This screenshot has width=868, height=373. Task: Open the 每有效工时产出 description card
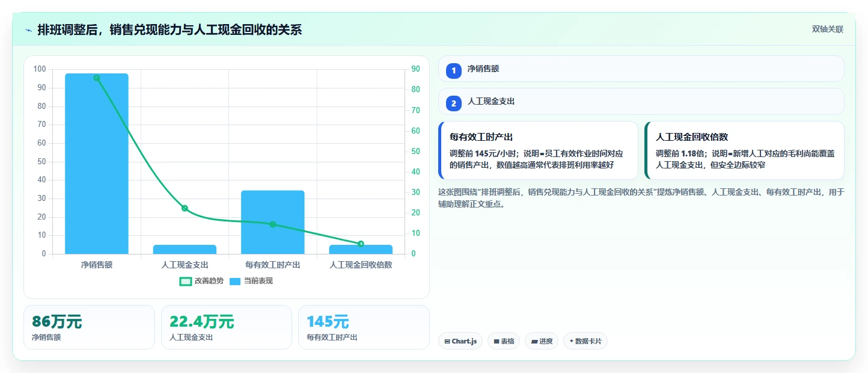point(539,150)
